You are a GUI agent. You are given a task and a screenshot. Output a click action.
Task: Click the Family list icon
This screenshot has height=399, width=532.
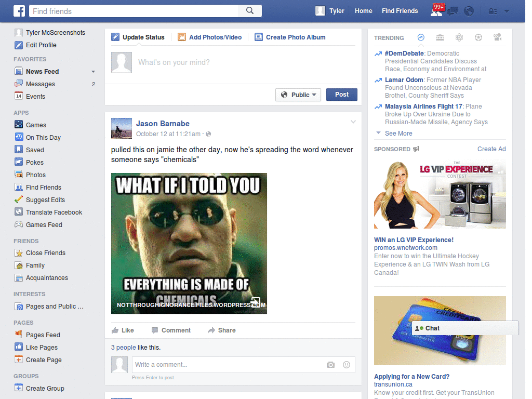point(19,265)
